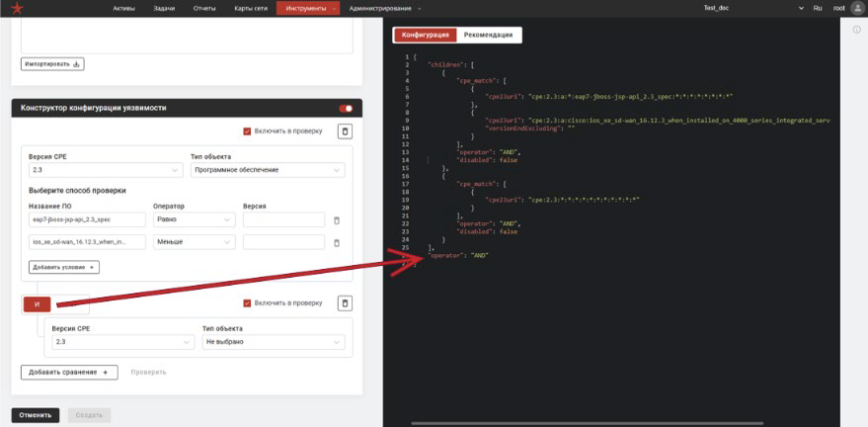Expand the "Равно" operator dropdown
The image size is (868, 427).
click(x=194, y=219)
